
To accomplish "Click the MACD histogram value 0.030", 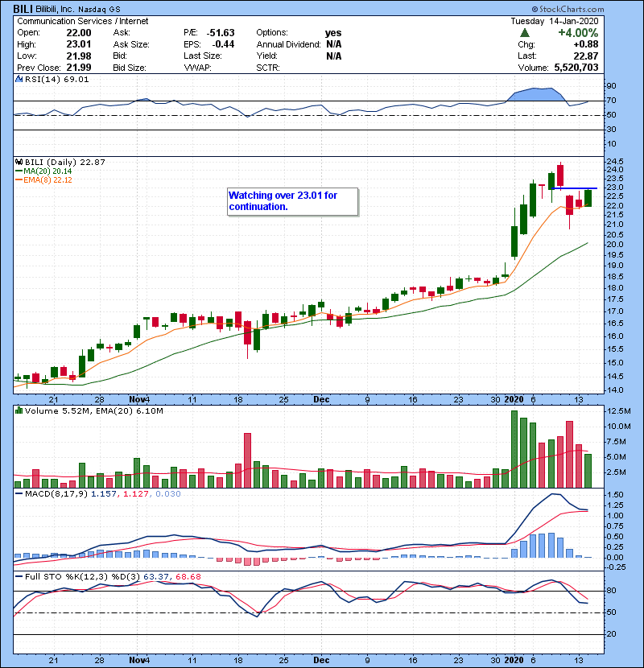I will tap(168, 494).
